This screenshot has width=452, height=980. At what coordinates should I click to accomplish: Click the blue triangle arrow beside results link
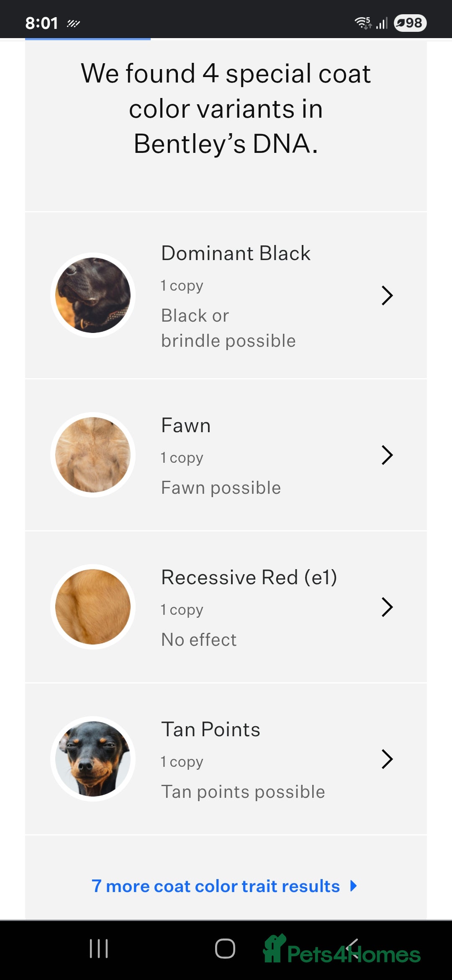pos(354,886)
